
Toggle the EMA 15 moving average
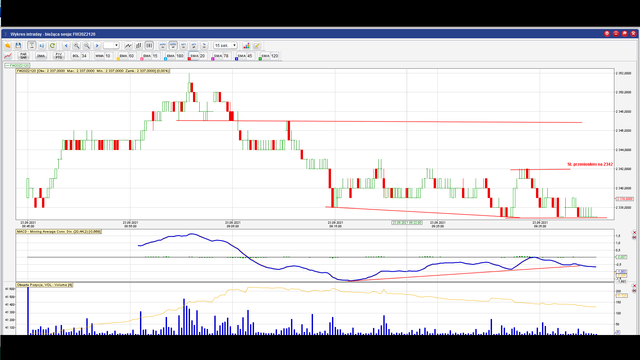150,56
